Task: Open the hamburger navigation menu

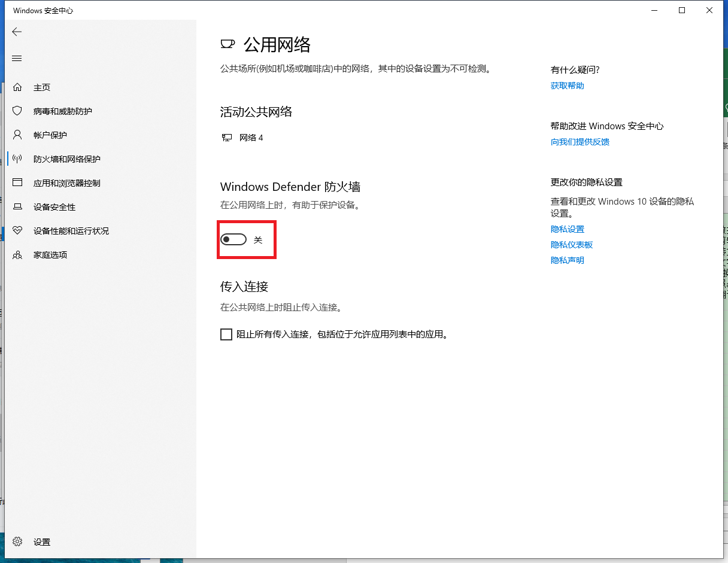Action: 17,58
